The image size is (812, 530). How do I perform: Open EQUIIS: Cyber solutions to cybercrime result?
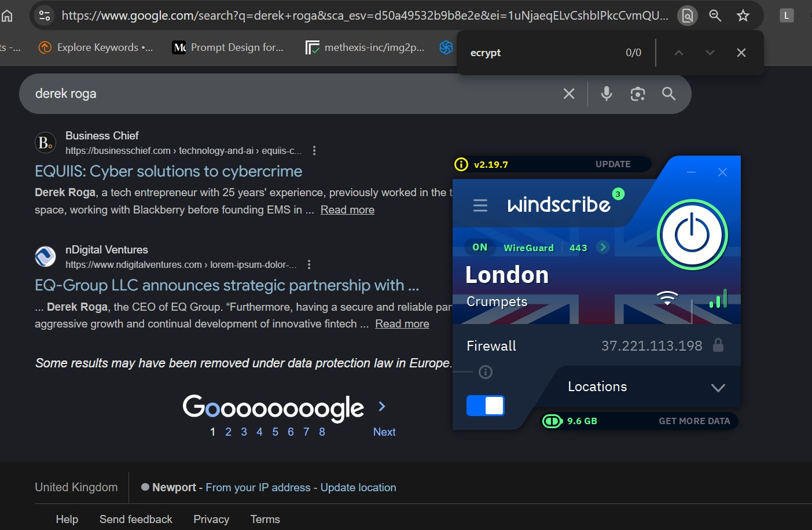click(x=168, y=171)
